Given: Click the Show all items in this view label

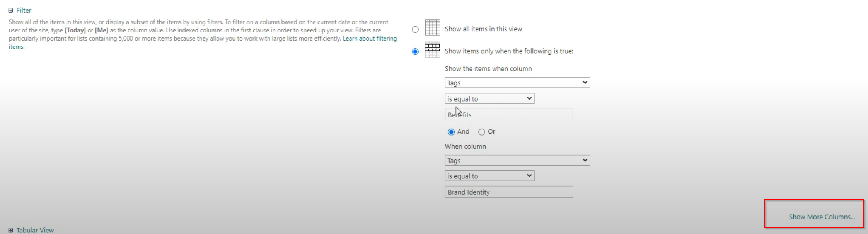Looking at the screenshot, I should pos(483,29).
